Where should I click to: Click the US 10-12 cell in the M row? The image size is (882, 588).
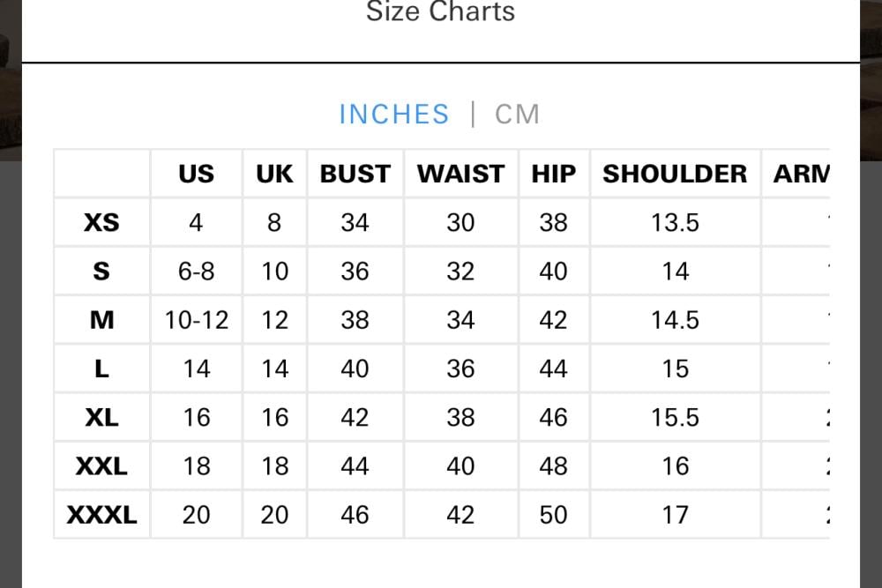click(196, 319)
